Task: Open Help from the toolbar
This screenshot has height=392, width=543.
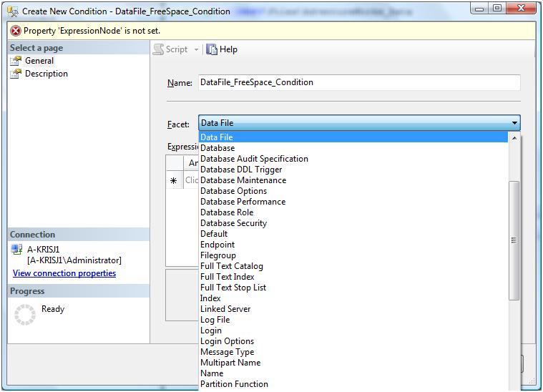Action: [222, 49]
